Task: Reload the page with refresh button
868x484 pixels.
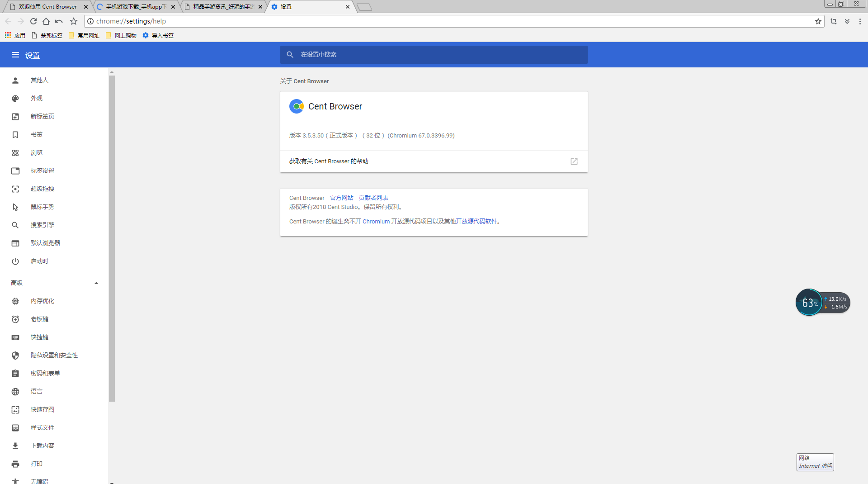Action: 33,21
